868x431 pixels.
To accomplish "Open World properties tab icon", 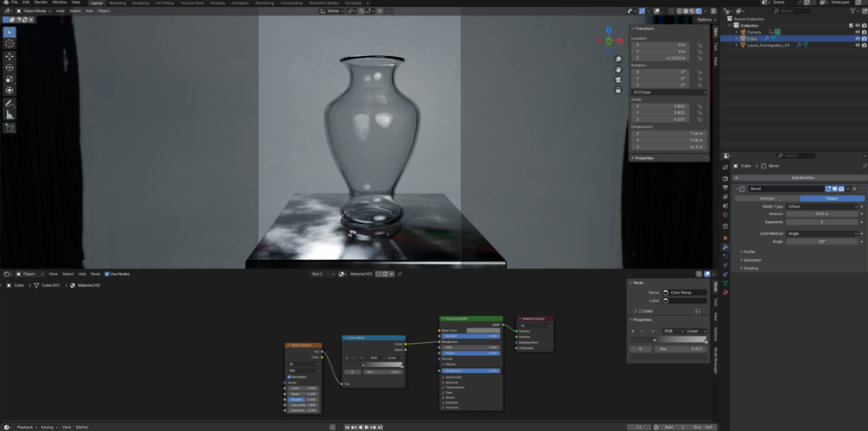I will pyautogui.click(x=725, y=215).
